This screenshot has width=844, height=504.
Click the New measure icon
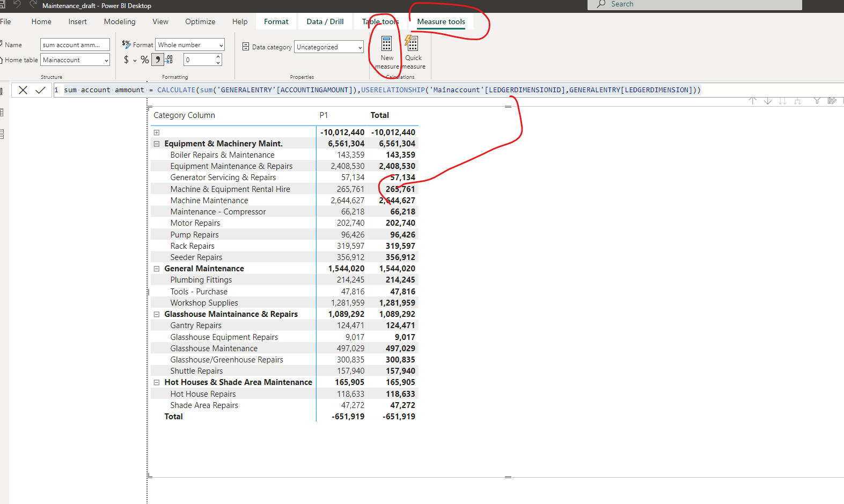[386, 43]
